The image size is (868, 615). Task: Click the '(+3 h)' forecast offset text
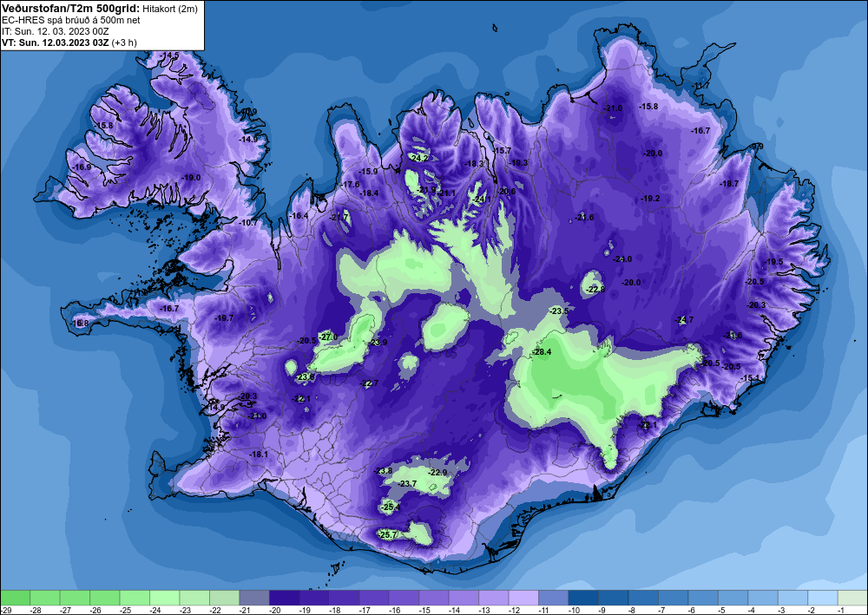click(x=124, y=43)
